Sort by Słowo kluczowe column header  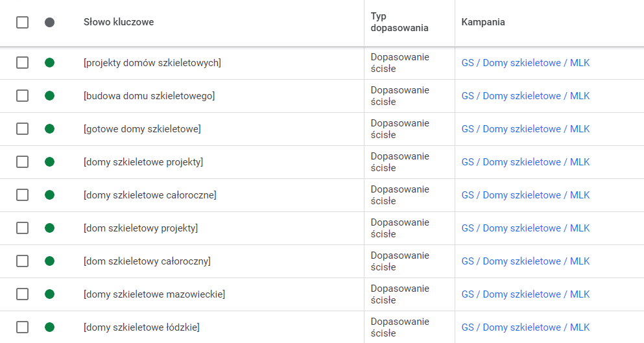pyautogui.click(x=119, y=22)
